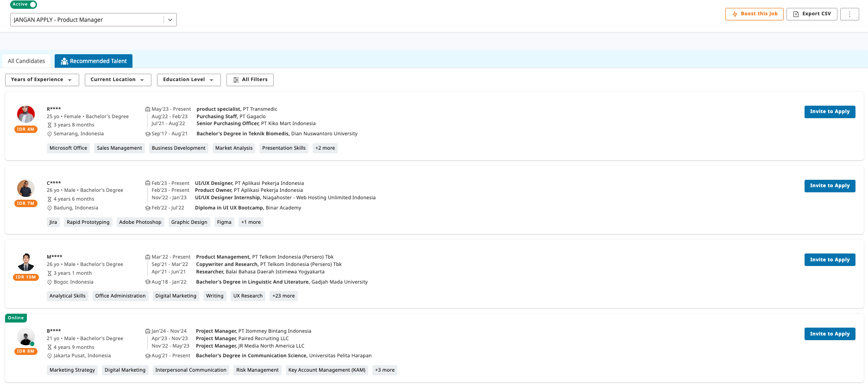Click candidate name R****
The image size is (868, 386).
point(54,109)
